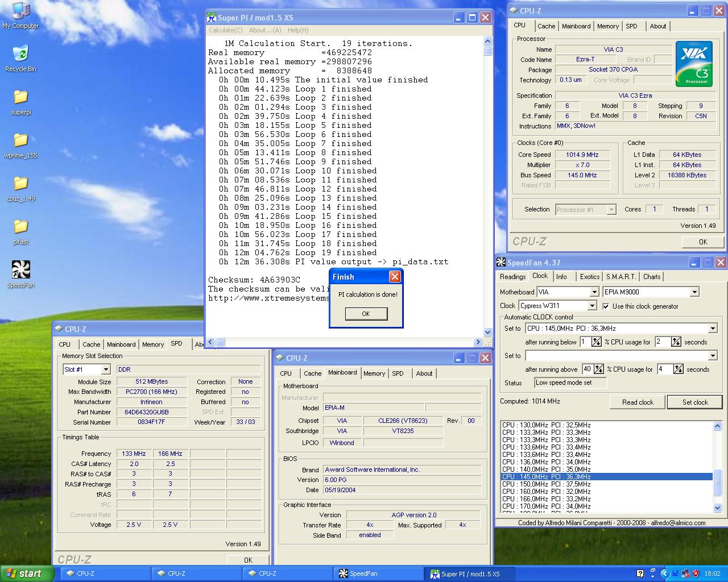
Task: Open the Clock Cypress W311 dropdown
Action: (x=557, y=306)
